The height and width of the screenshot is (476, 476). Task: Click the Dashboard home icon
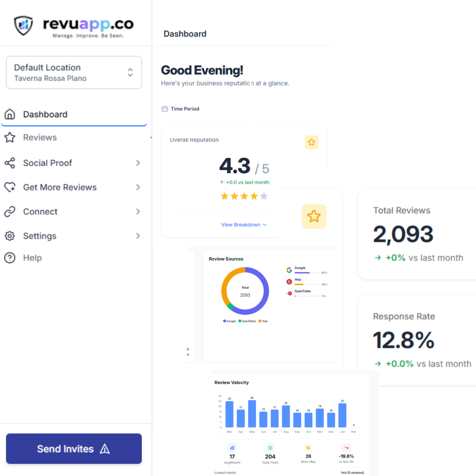pos(10,115)
